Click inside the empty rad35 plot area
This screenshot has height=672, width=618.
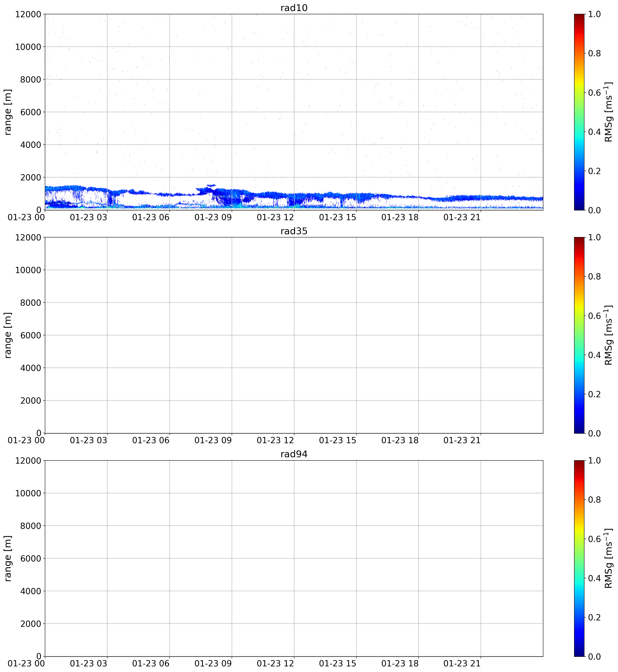[x=294, y=335]
